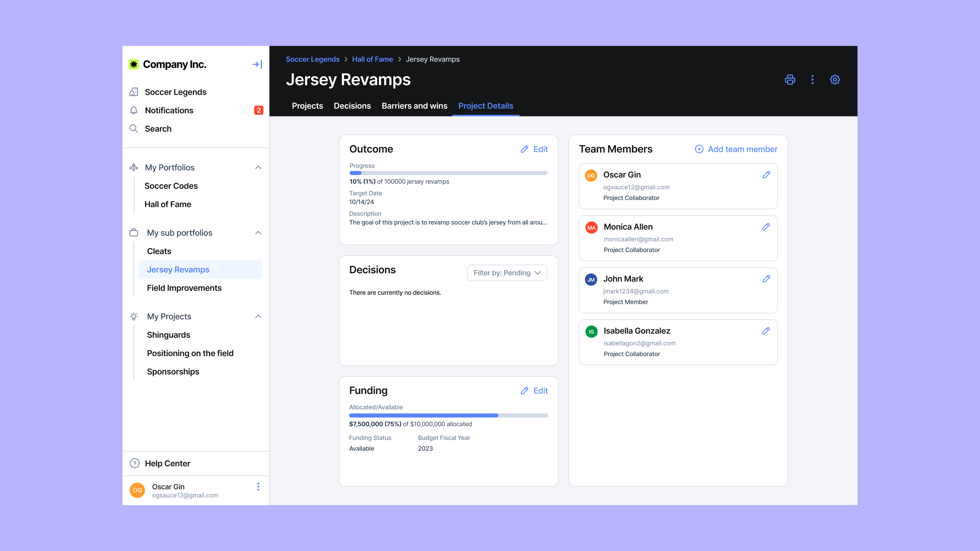The width and height of the screenshot is (980, 551).
Task: Follow Hall of Fame breadcrumb link
Action: [x=372, y=59]
